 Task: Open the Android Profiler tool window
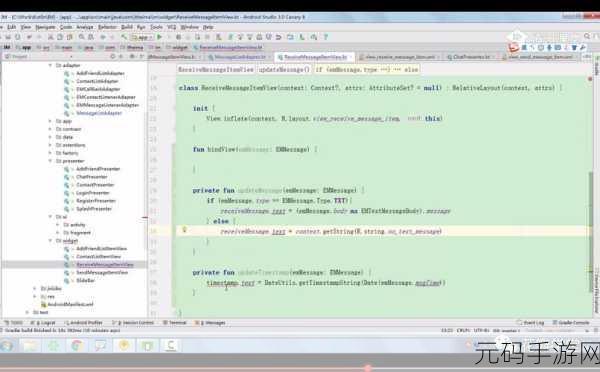coord(83,323)
